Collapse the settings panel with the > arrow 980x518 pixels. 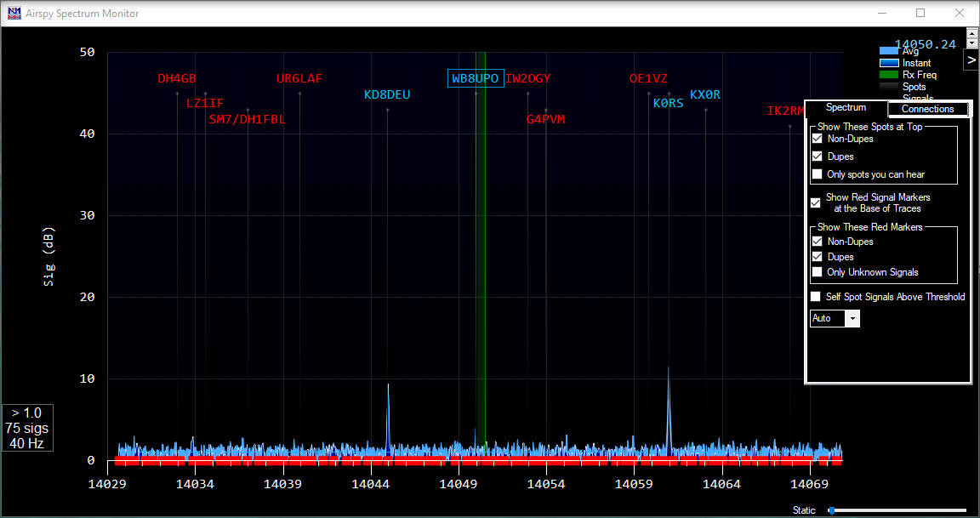(971, 60)
